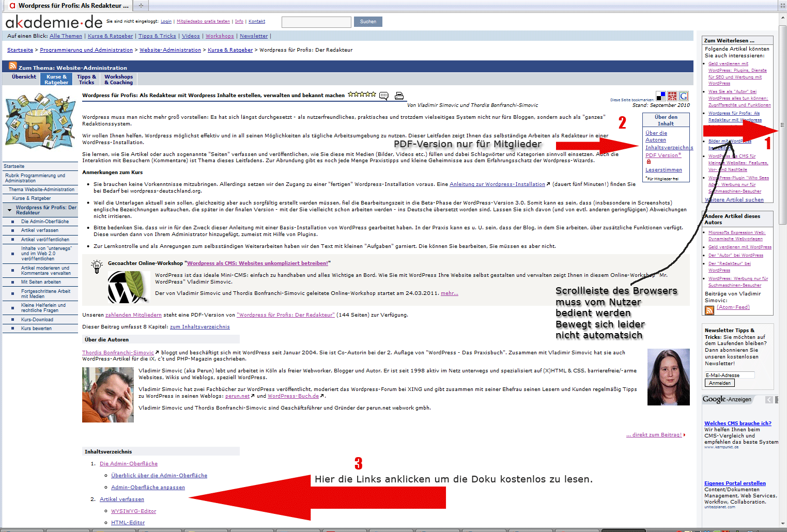
Task: Focus the E-Mail-Adresse newsletter field
Action: pyautogui.click(x=730, y=375)
